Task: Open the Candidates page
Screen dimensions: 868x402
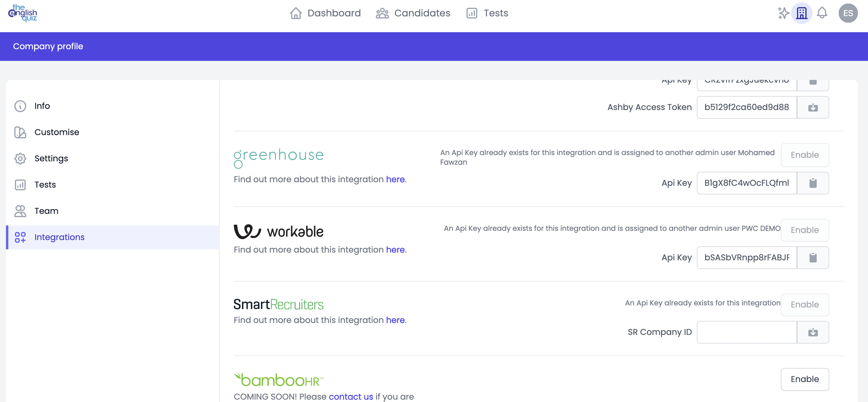Action: [x=413, y=13]
